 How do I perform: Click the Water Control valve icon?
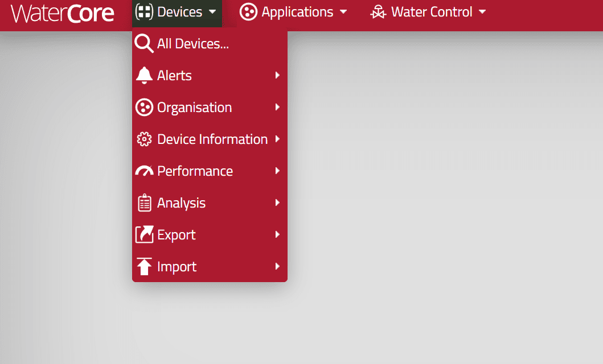[378, 11]
